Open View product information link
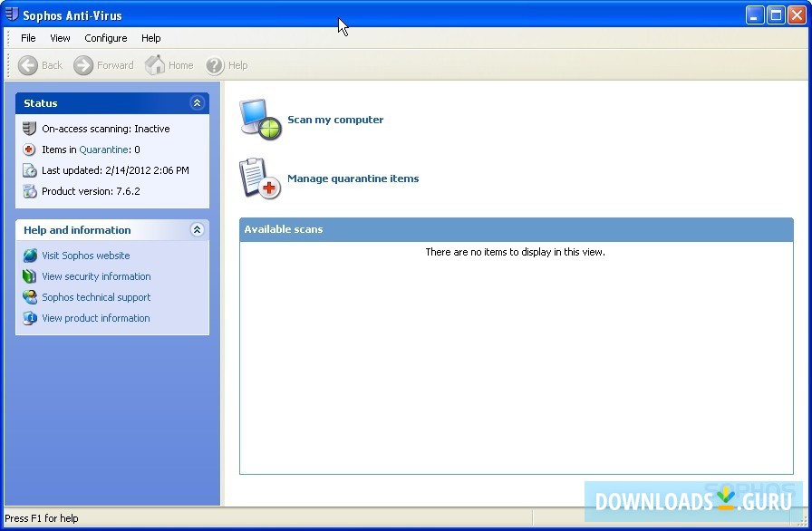 (x=96, y=318)
